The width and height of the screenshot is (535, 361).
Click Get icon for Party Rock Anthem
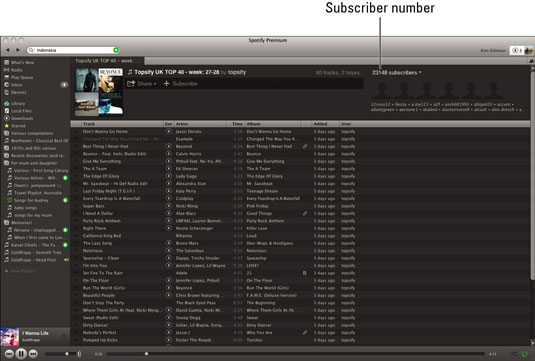tap(169, 221)
